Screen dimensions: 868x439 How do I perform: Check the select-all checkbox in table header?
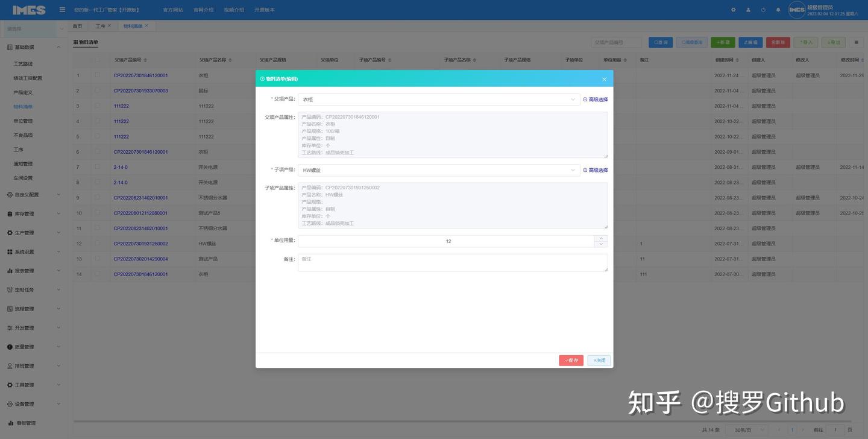[98, 59]
